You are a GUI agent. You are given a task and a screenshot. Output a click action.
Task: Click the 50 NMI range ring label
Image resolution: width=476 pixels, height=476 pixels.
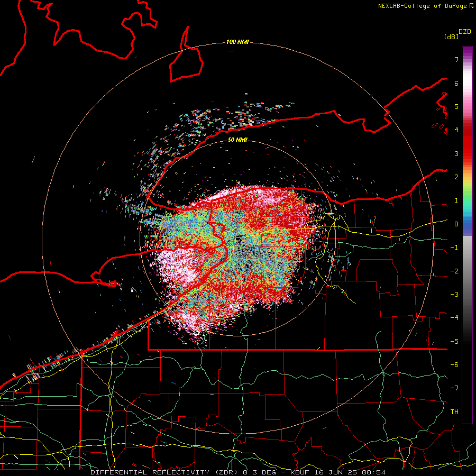tap(237, 140)
